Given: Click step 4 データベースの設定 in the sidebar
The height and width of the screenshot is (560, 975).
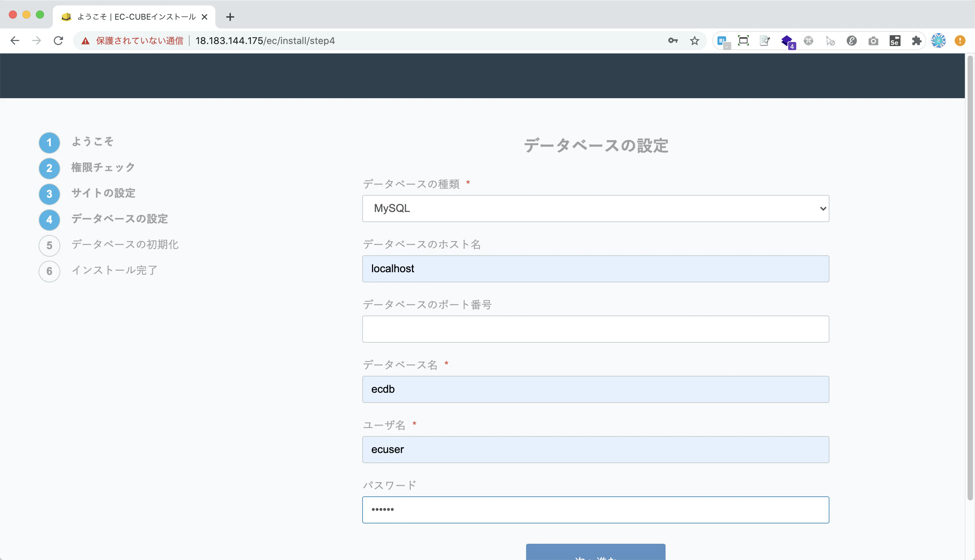Looking at the screenshot, I should [x=103, y=220].
